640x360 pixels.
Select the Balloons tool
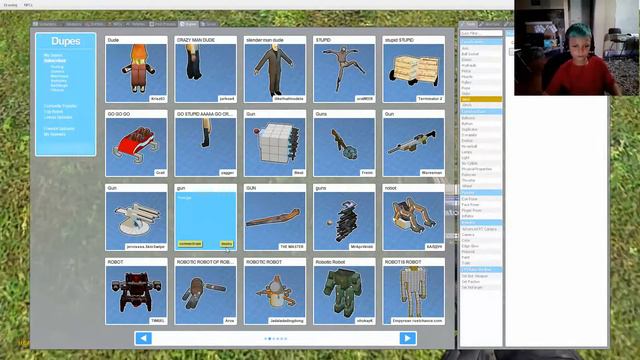click(x=481, y=118)
